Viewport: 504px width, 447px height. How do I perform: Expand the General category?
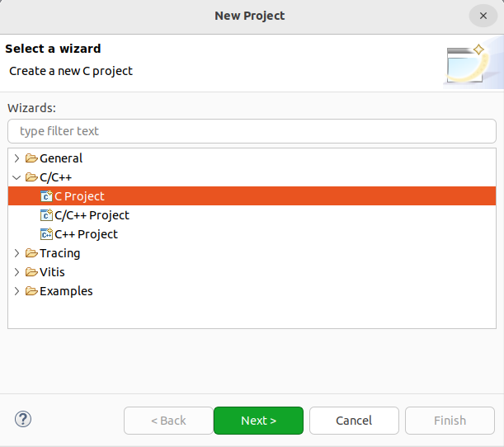click(16, 158)
